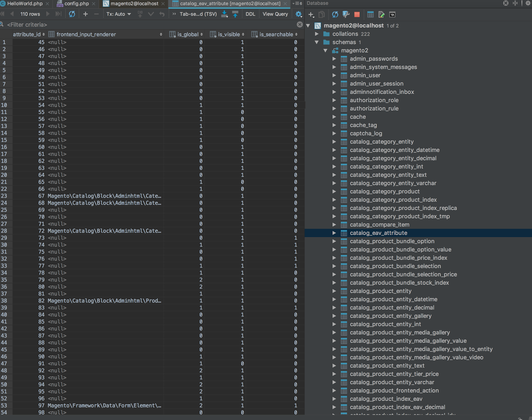
Task: Collapse the magento2@localhost data source node
Action: (x=308, y=26)
